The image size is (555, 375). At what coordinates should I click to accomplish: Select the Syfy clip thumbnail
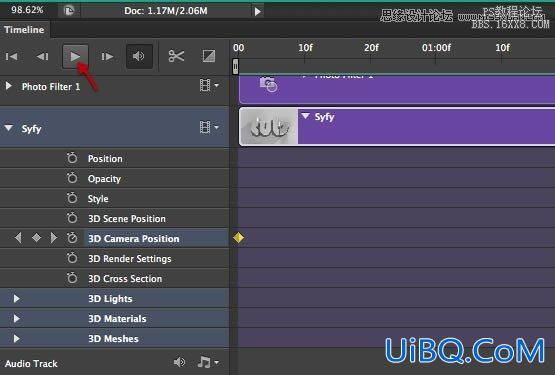point(269,126)
